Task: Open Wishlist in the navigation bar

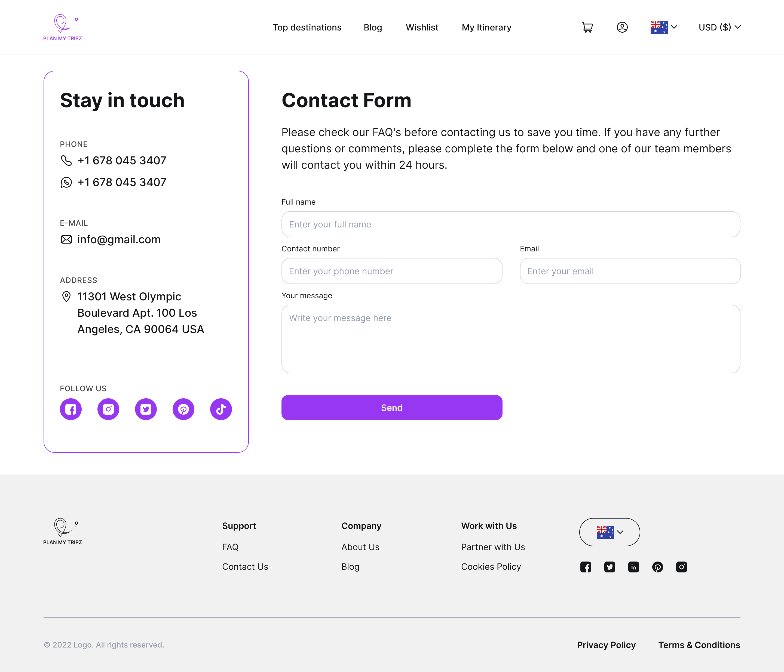Action: [x=422, y=27]
